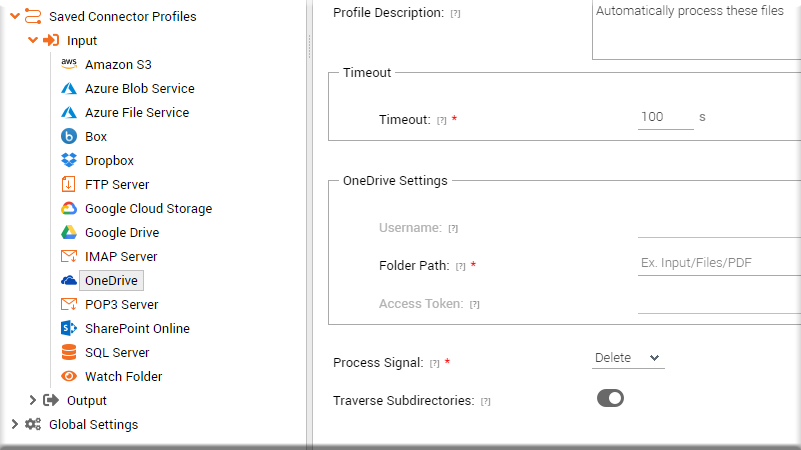This screenshot has width=801, height=450.
Task: Expand the Output node
Action: (33, 400)
